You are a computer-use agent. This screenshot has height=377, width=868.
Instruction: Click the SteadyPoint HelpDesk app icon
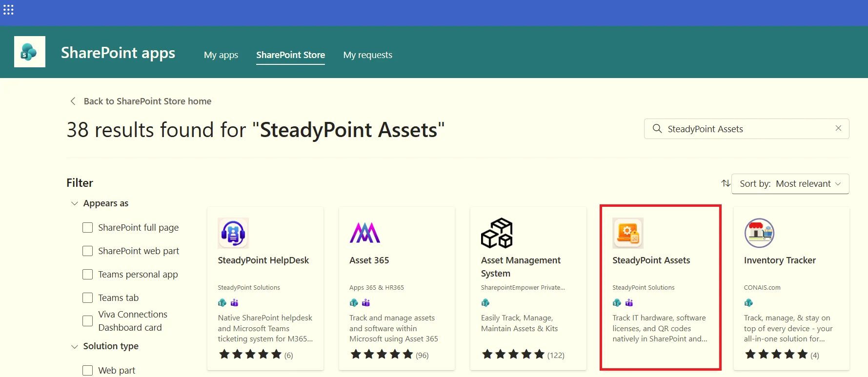click(233, 233)
